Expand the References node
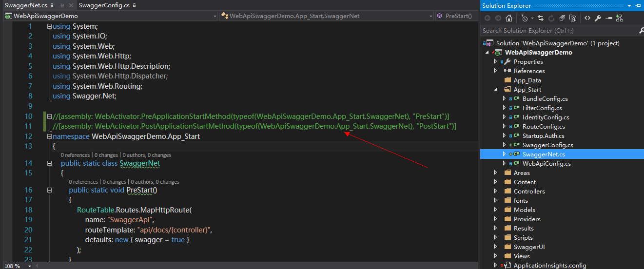The image size is (644, 269). coord(496,71)
